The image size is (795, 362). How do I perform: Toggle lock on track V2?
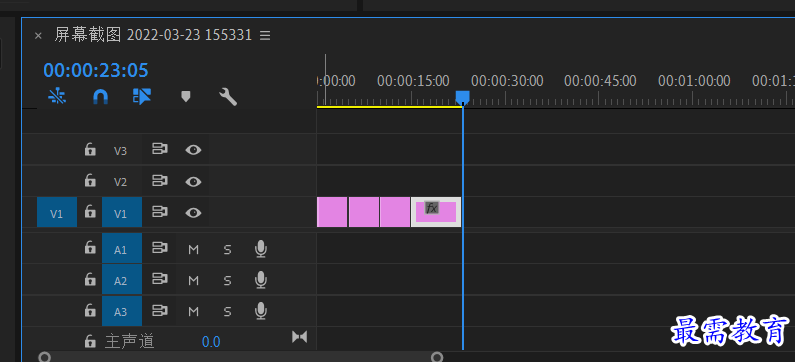point(90,181)
